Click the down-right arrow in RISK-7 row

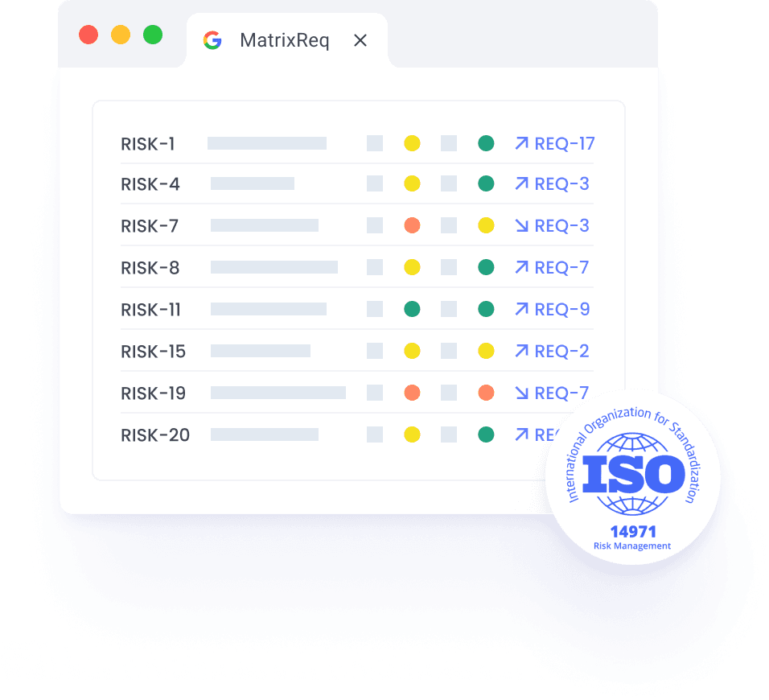pyautogui.click(x=521, y=225)
